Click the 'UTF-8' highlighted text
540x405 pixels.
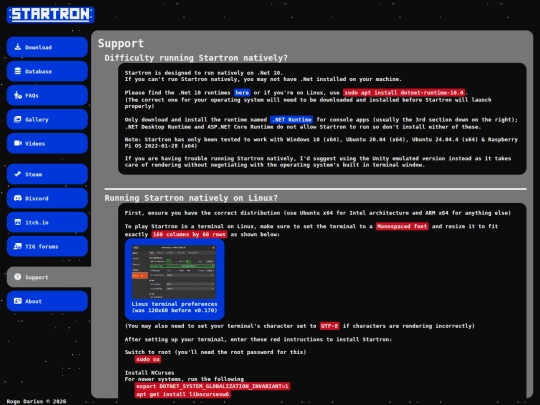click(x=330, y=326)
